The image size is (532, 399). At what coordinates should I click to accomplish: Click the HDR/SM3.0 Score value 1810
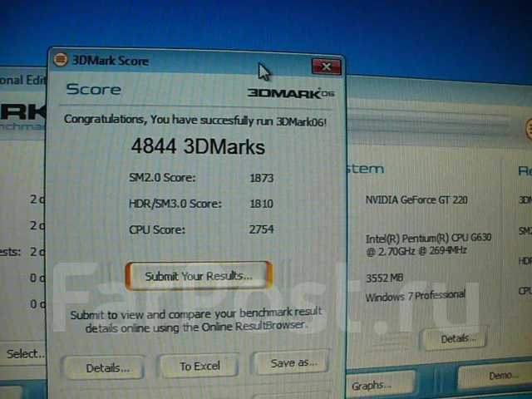coord(262,204)
